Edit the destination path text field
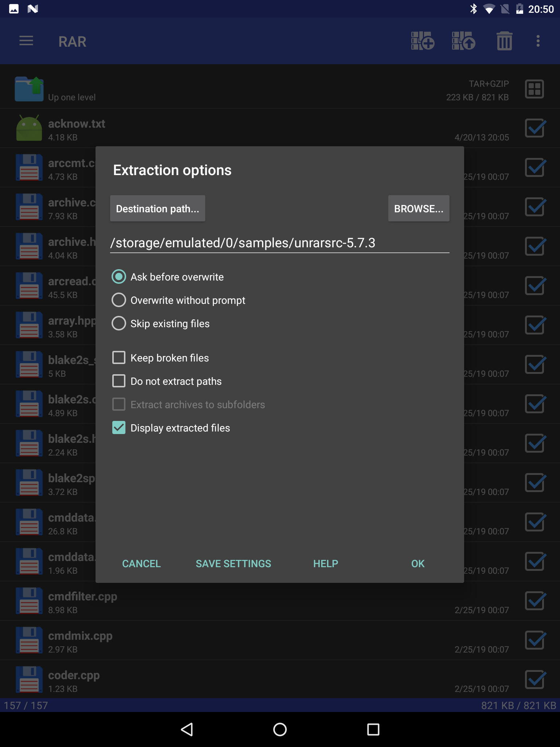 279,243
